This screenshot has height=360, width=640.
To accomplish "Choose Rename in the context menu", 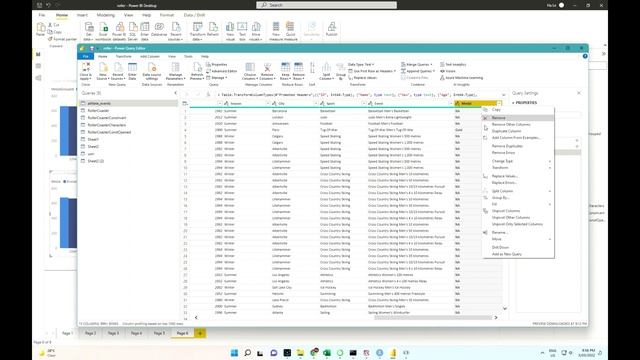I will (518, 233).
